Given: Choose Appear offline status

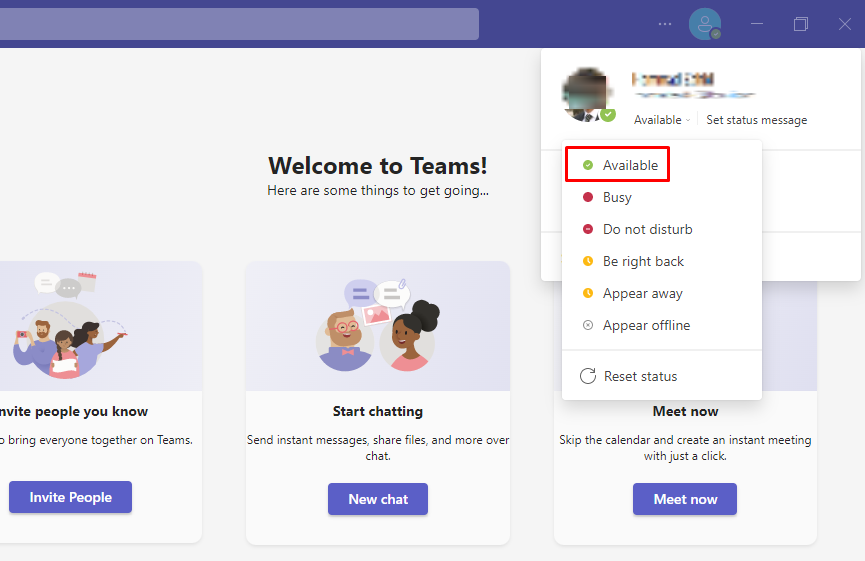Looking at the screenshot, I should (x=662, y=325).
